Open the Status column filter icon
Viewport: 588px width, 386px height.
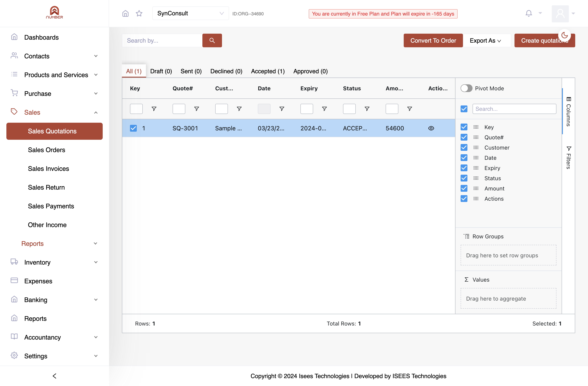[x=367, y=109]
